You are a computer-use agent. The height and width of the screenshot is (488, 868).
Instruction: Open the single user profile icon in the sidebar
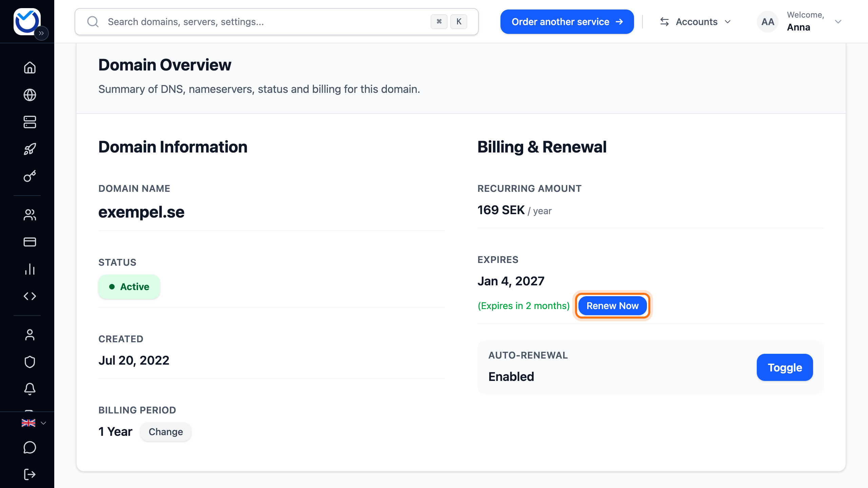[30, 335]
